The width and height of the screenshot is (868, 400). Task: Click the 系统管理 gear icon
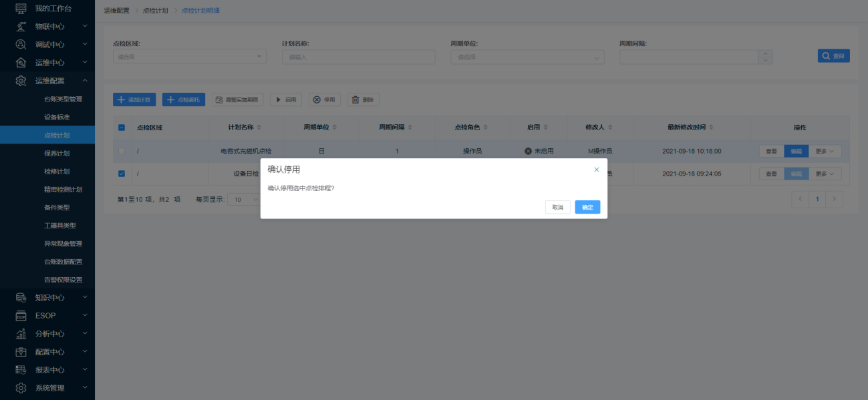tap(21, 387)
